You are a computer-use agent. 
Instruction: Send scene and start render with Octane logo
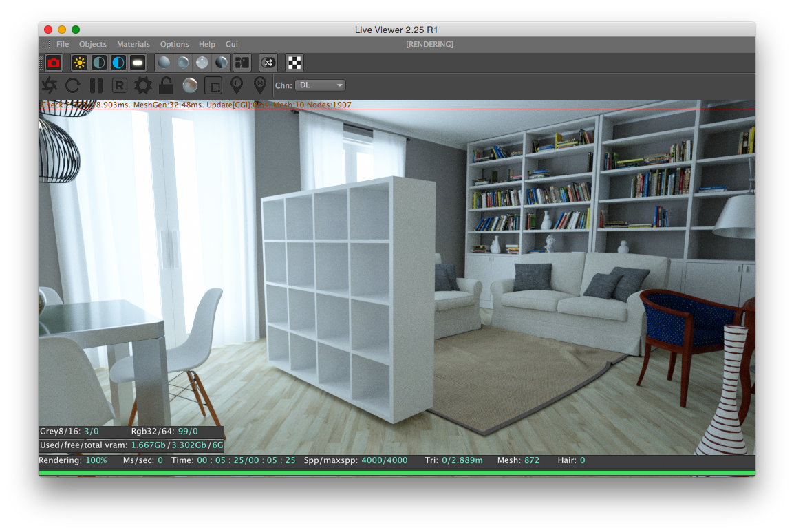[50, 85]
